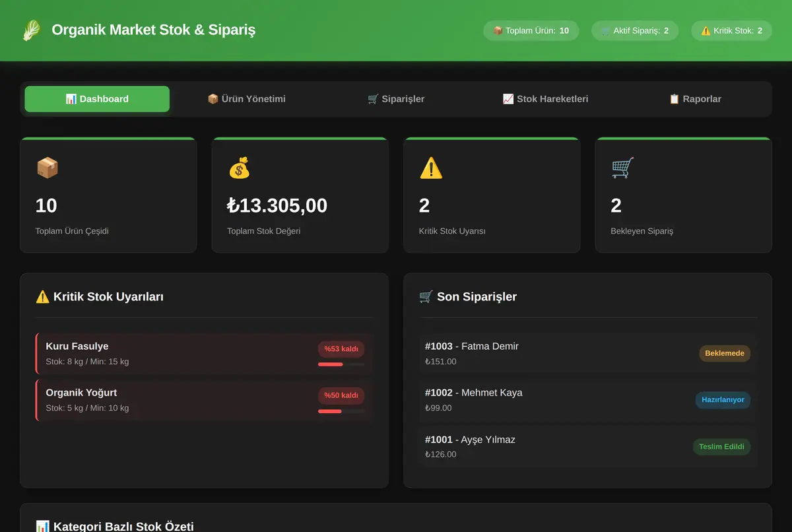
Task: Click the warning icon beside Kritik Stok Uyarıları heading
Action: [x=43, y=297]
